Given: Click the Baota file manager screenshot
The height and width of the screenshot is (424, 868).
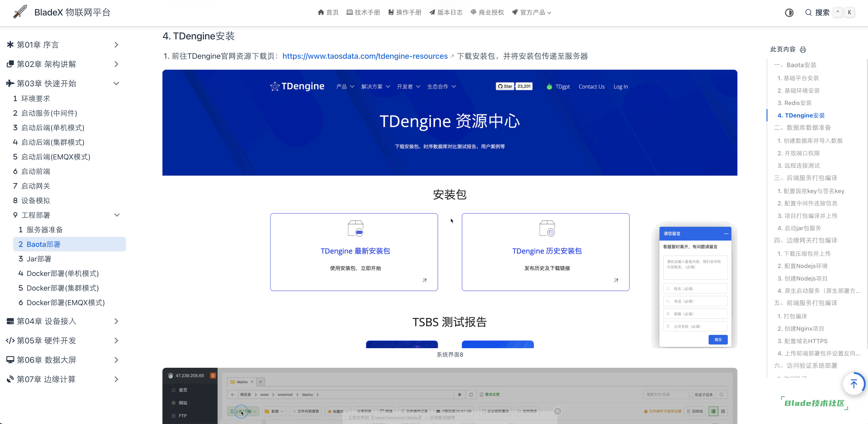Looking at the screenshot, I should click(449, 396).
